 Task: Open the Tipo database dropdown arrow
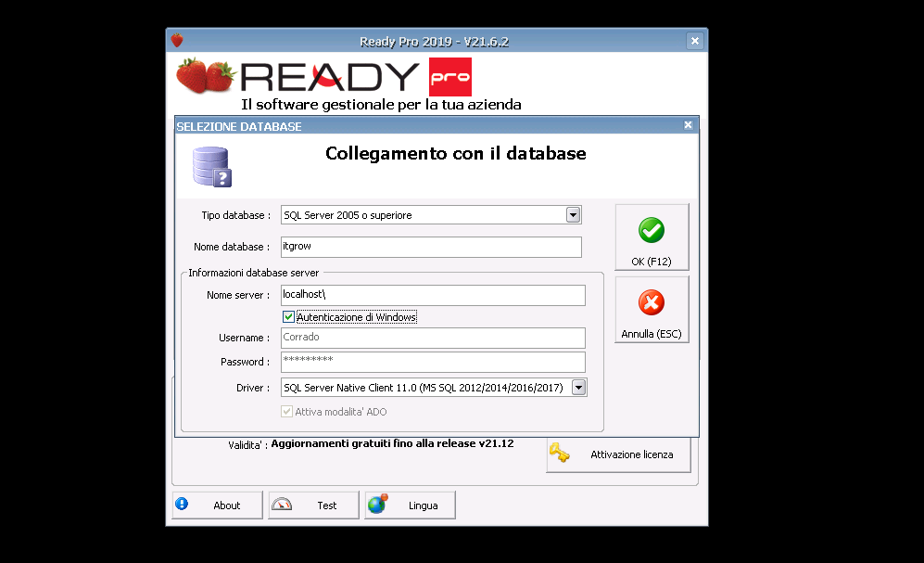coord(573,215)
